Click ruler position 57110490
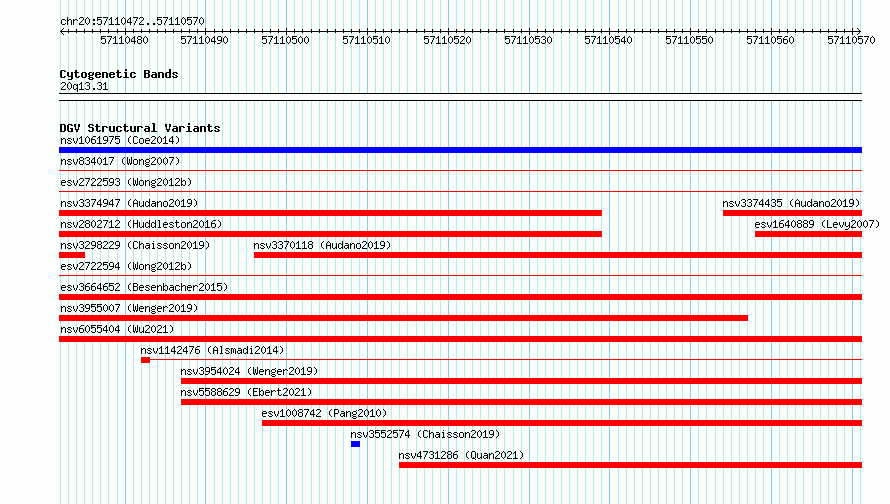 click(204, 40)
